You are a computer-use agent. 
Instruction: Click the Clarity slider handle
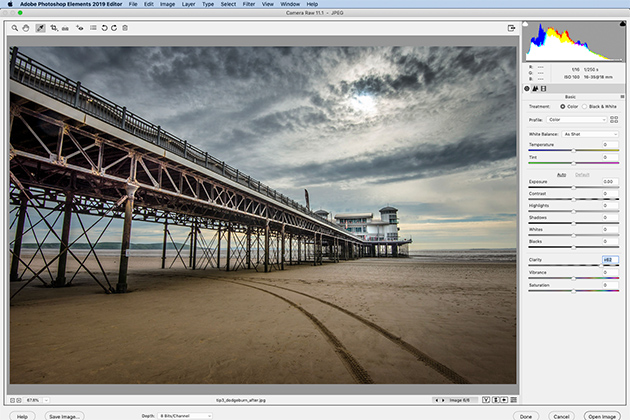coord(601,266)
